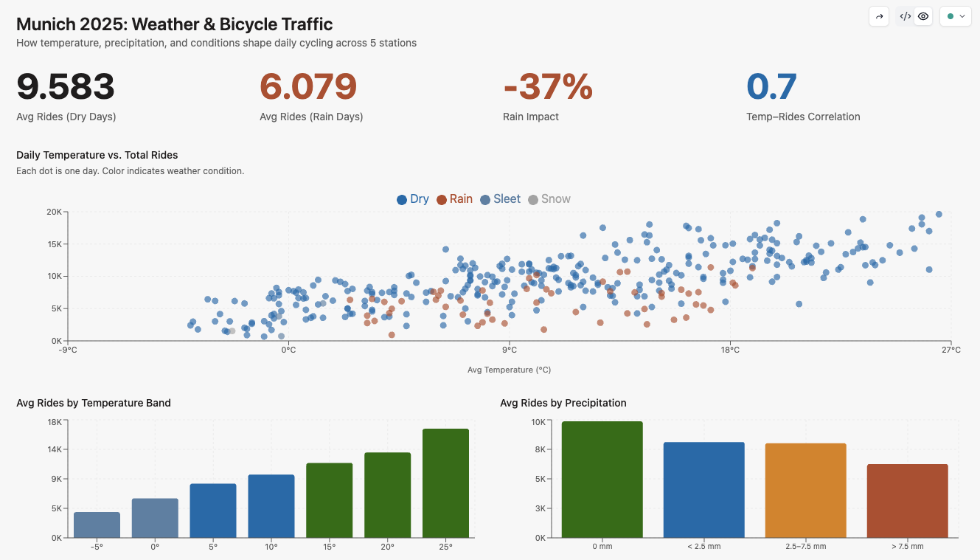The width and height of the screenshot is (980, 560).
Task: Click the < 2.5 mm precipitation bar
Action: point(703,490)
